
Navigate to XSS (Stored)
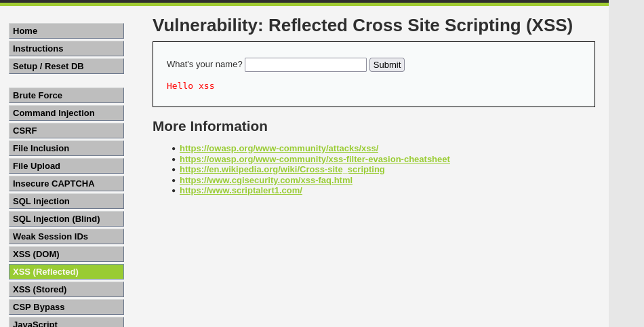click(x=66, y=290)
